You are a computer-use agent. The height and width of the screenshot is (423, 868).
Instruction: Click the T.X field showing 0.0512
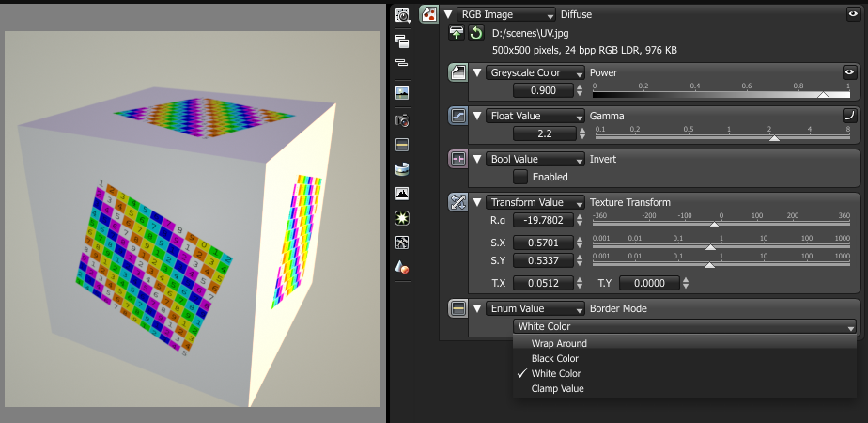coord(543,283)
